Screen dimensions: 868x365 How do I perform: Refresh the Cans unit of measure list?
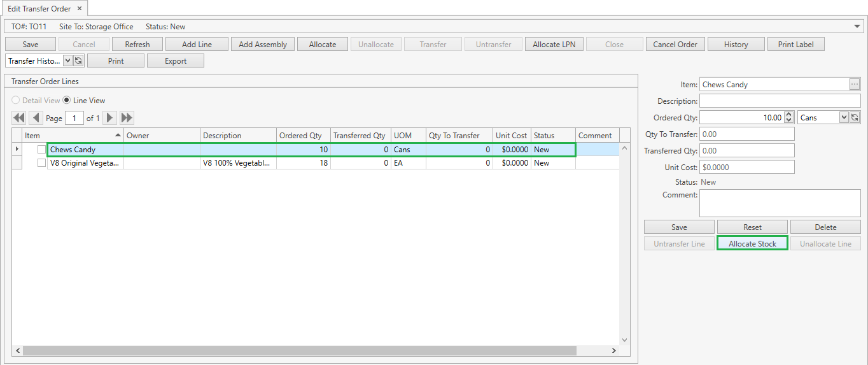(x=855, y=118)
